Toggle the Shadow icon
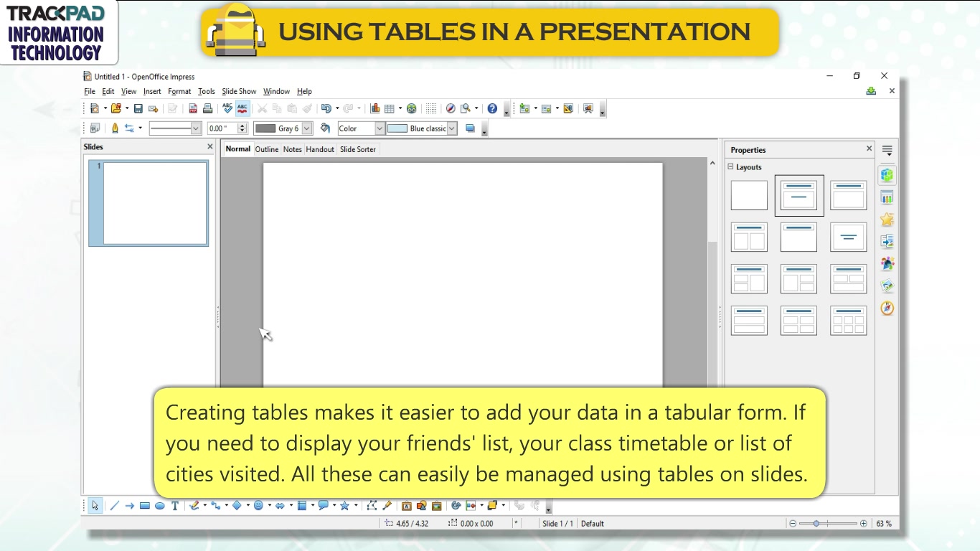 coord(471,128)
